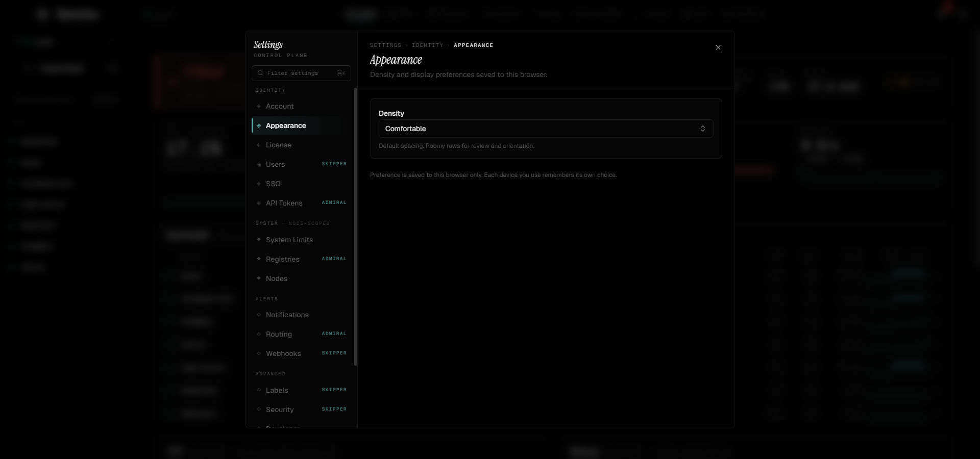980x459 pixels.
Task: Click the icon beside Nodes
Action: point(259,278)
